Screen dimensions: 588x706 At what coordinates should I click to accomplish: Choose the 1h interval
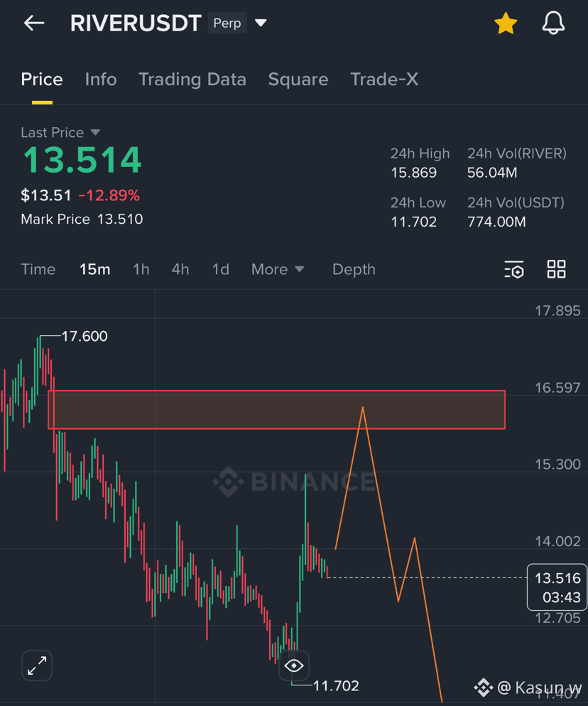coord(141,269)
